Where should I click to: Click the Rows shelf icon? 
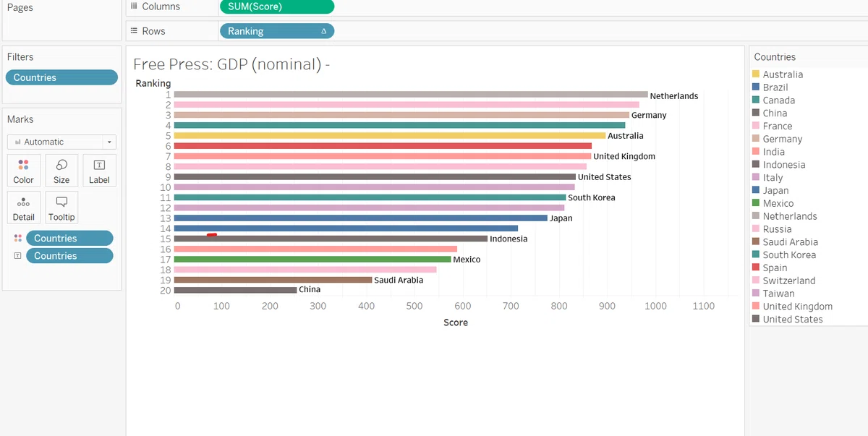(x=134, y=31)
